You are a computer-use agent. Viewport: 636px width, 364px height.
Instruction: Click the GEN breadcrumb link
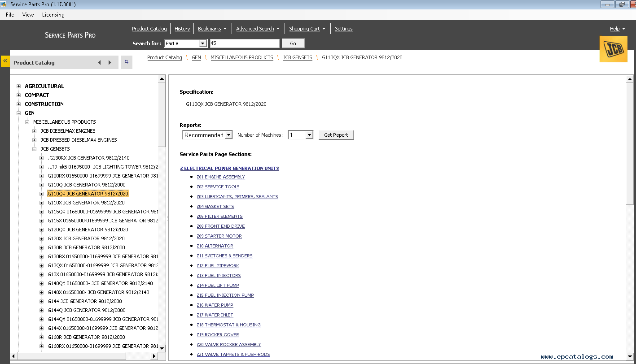coord(196,57)
